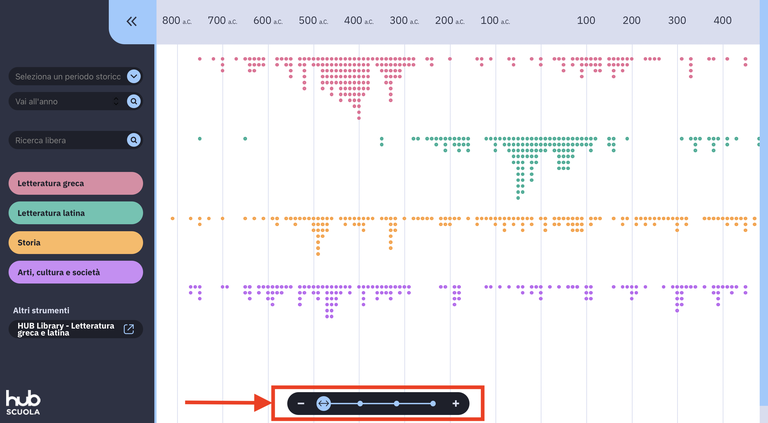Toggle the Arti, cultura e società filter
Viewport: 768px width, 423px height.
pos(75,272)
